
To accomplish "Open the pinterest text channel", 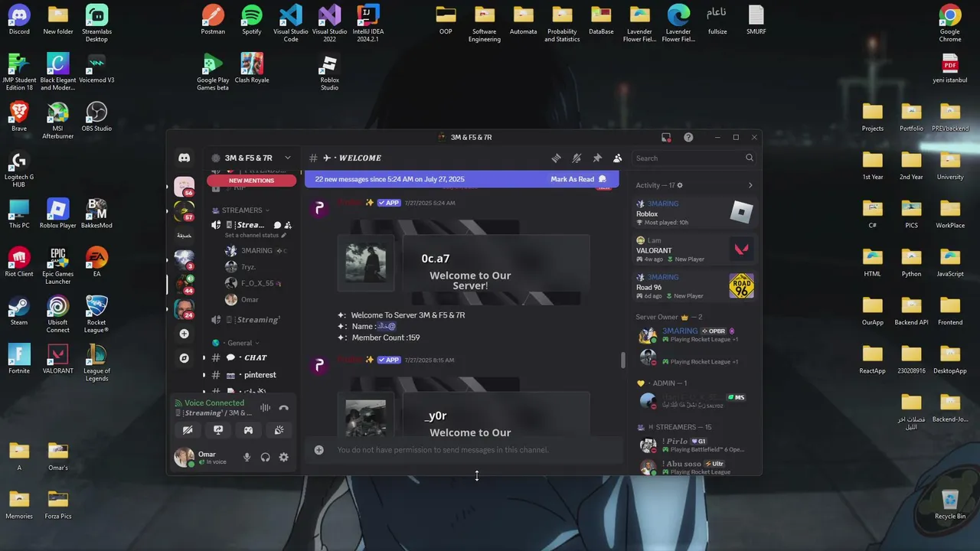I will tap(251, 375).
